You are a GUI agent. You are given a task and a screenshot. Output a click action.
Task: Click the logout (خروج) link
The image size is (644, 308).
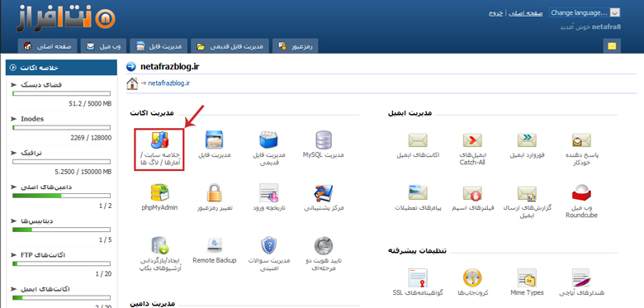(495, 13)
